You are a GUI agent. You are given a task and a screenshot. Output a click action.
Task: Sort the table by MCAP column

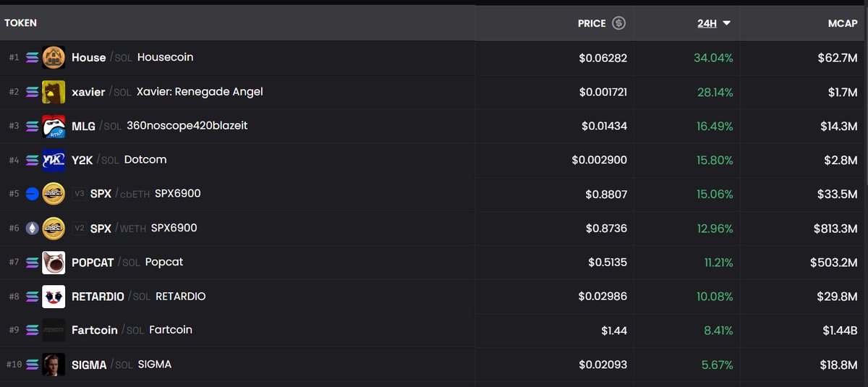pos(843,23)
